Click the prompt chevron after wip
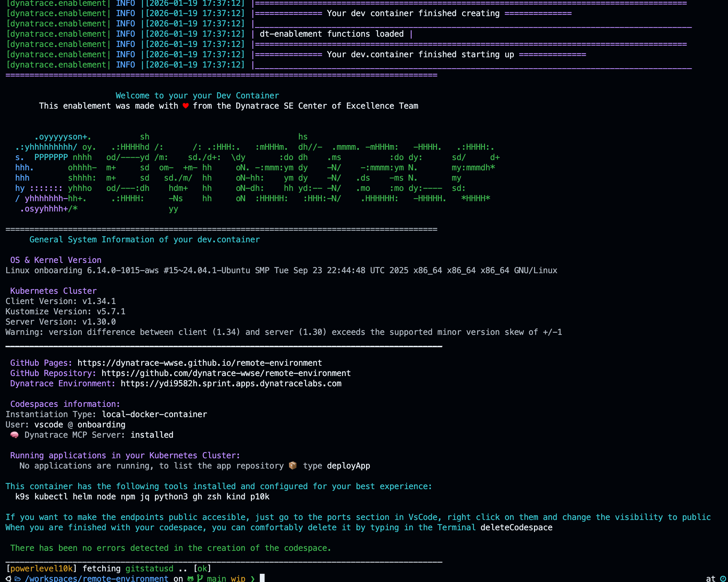Screen dimensions: 728x582 pos(253,579)
